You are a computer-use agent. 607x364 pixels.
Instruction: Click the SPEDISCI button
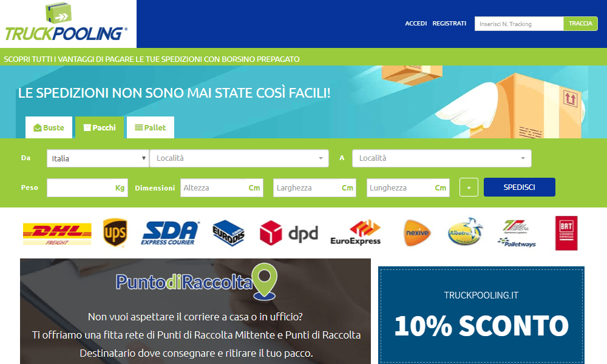[520, 187]
